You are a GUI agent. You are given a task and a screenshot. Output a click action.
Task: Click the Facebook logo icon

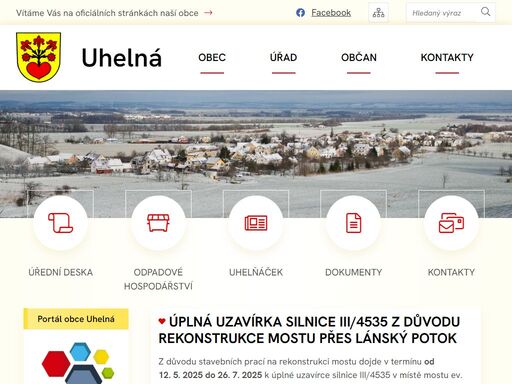[x=300, y=13]
